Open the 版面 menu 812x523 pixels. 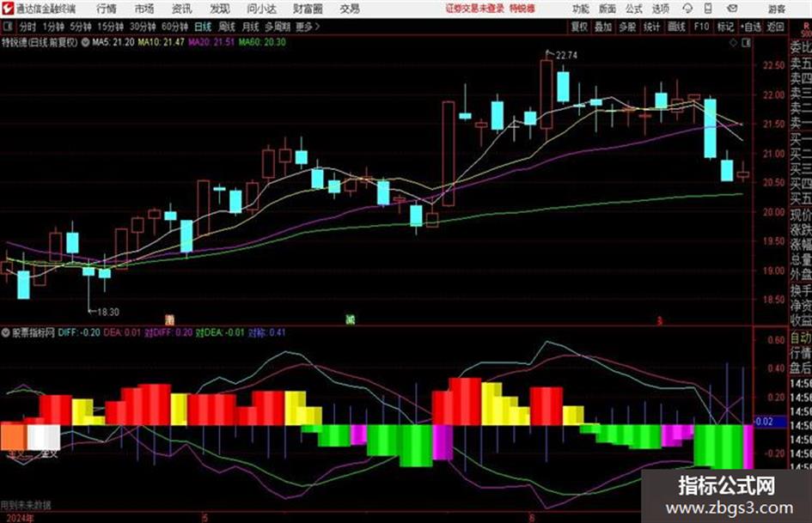[607, 9]
